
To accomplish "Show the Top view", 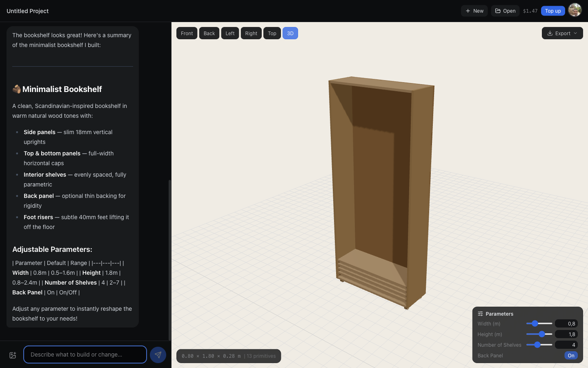I will (x=272, y=34).
